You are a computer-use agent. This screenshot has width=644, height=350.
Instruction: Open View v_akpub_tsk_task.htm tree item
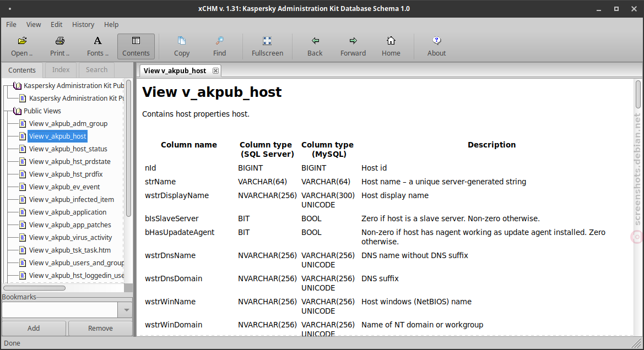tap(70, 250)
